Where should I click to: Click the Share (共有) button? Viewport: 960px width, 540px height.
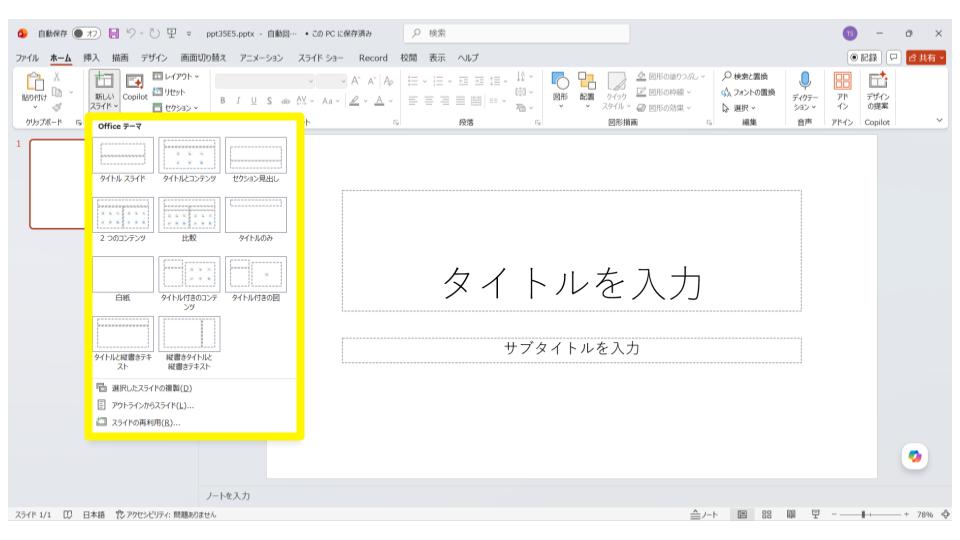[x=926, y=58]
